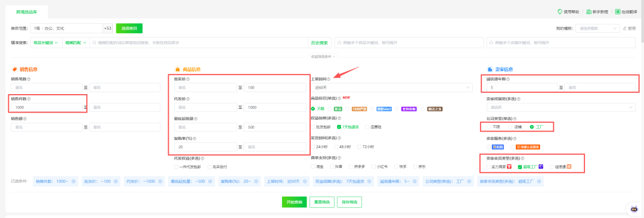Expand the +53 additional categories badge
This screenshot has height=218, width=644.
pyautogui.click(x=107, y=29)
